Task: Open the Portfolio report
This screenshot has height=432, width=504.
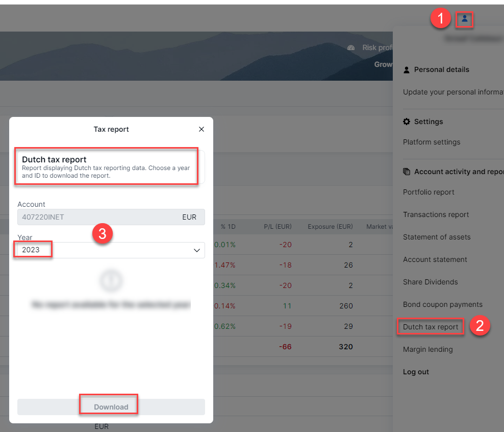Action: [x=429, y=192]
